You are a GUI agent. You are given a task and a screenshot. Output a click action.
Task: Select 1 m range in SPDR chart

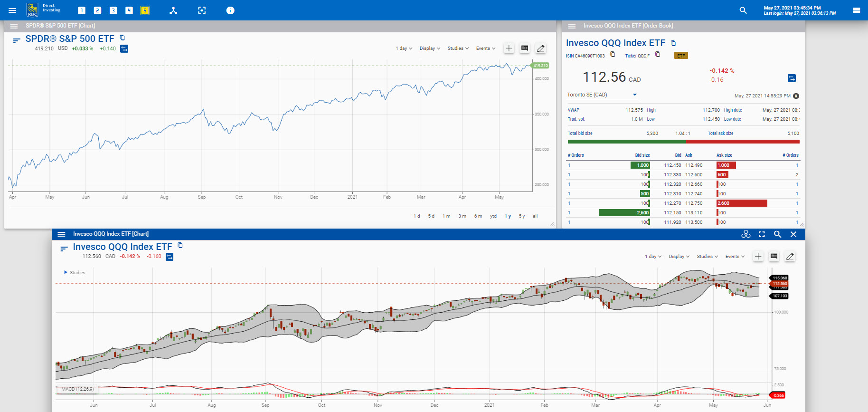click(446, 216)
